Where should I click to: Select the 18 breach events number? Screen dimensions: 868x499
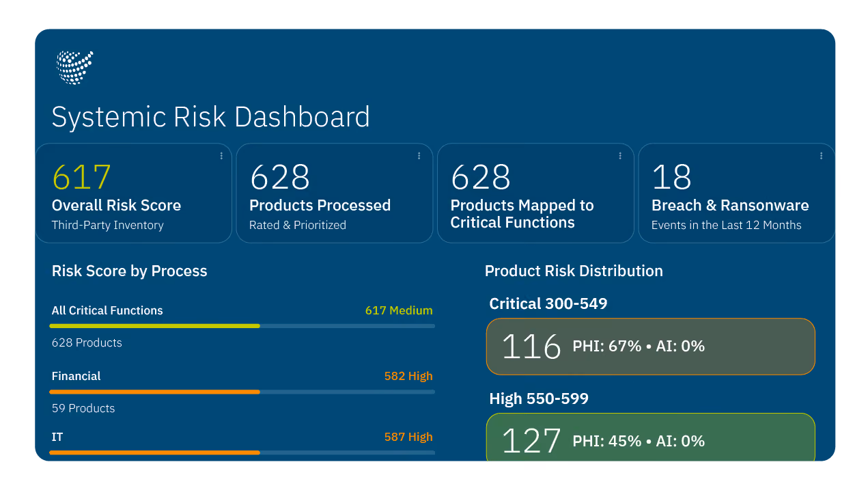coord(672,177)
